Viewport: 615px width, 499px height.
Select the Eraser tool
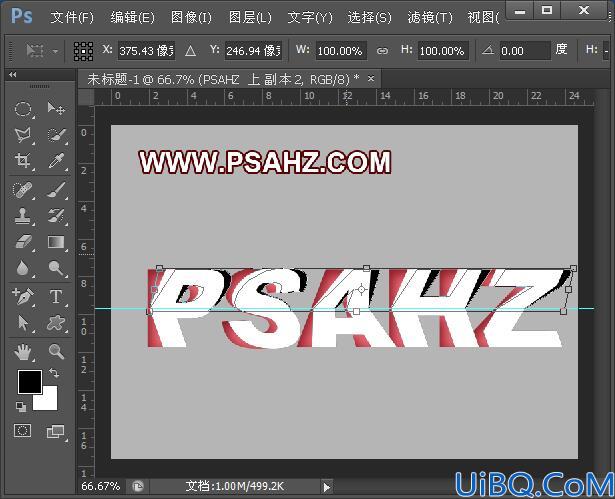pyautogui.click(x=23, y=242)
